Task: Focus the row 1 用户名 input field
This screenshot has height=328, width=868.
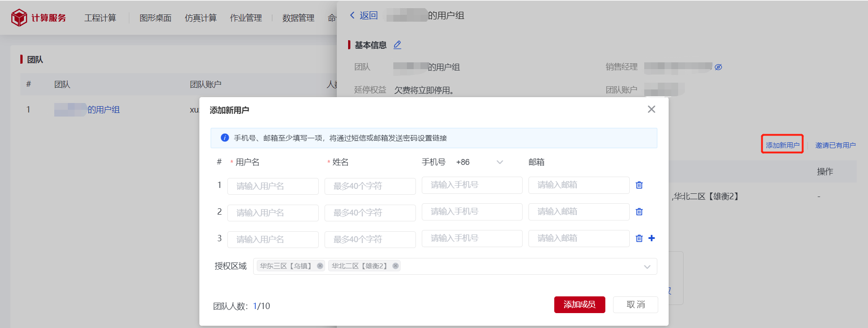Action: click(273, 186)
